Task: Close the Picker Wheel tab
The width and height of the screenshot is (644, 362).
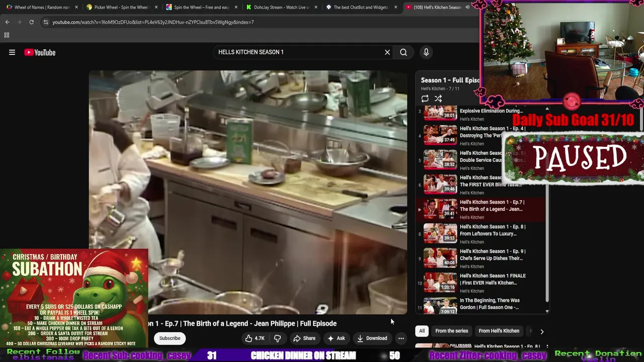Action: (156, 7)
